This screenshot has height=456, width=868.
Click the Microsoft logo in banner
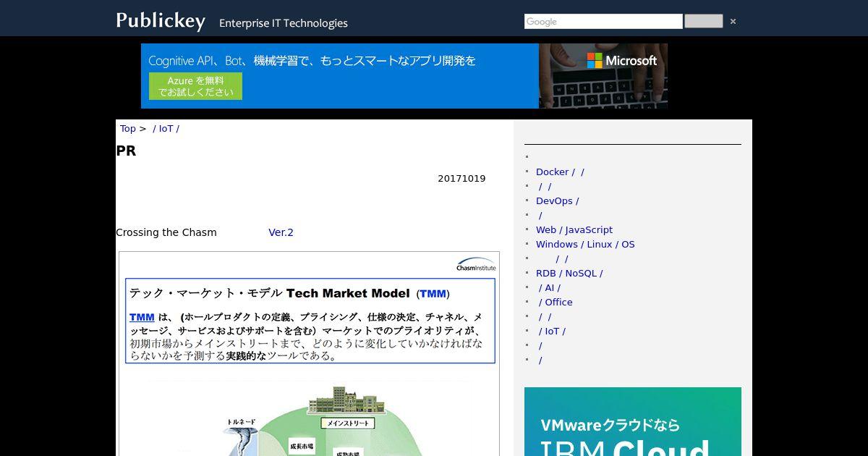point(622,61)
